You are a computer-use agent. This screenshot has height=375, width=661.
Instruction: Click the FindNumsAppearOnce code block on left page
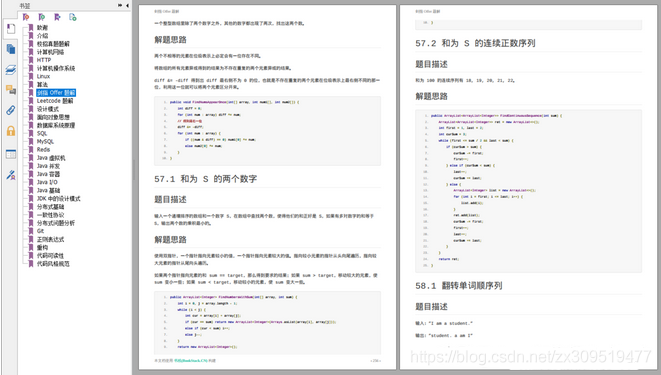point(267,131)
